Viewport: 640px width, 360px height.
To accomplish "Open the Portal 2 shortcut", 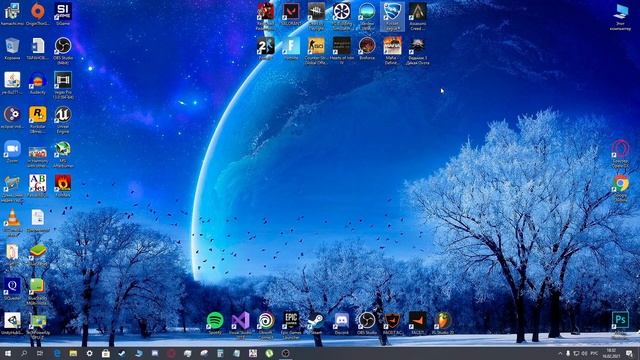I will coord(265,49).
